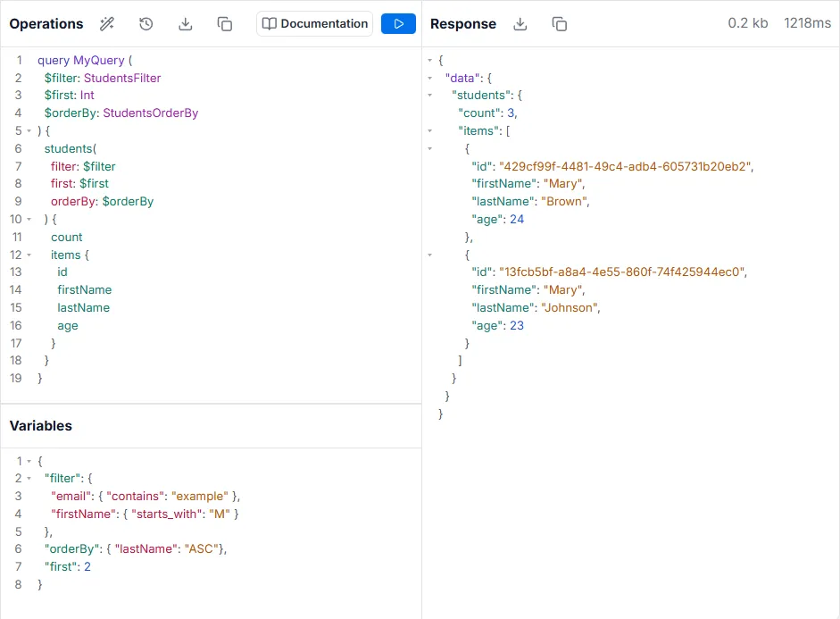This screenshot has height=619, width=840.
Task: Fold the items selection at Operations line 12
Action: (x=29, y=255)
